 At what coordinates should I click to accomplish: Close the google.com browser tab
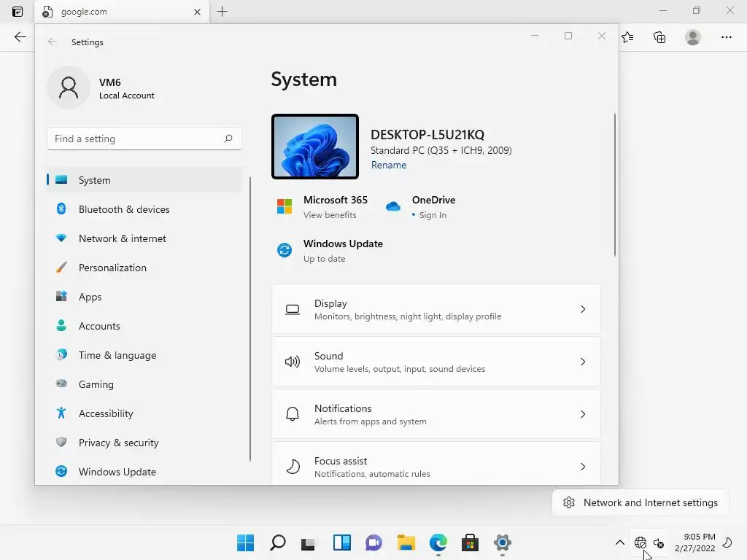click(197, 12)
